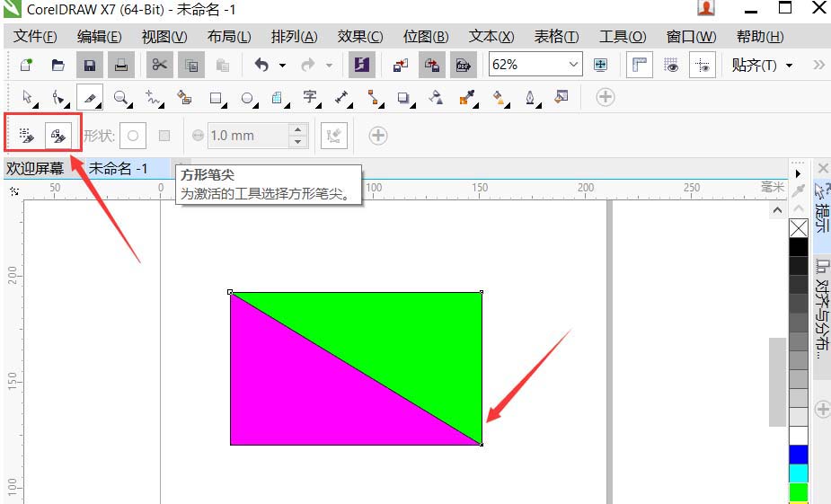Cut the selection with the scissors icon
831x504 pixels.
point(160,66)
